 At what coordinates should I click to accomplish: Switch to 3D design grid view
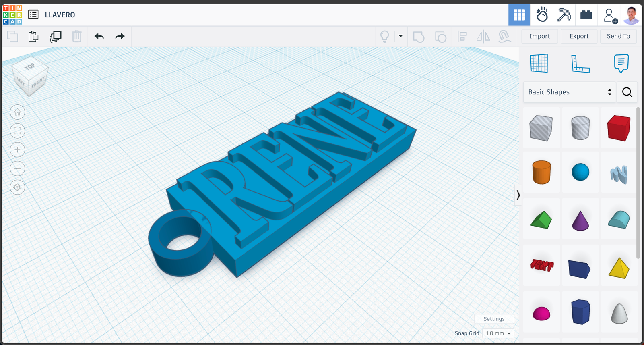pyautogui.click(x=519, y=15)
